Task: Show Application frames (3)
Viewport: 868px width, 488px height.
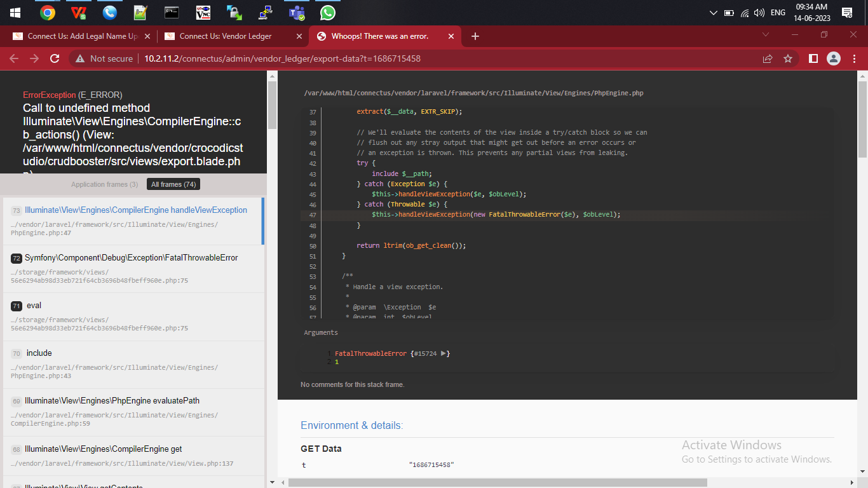Action: coord(104,184)
